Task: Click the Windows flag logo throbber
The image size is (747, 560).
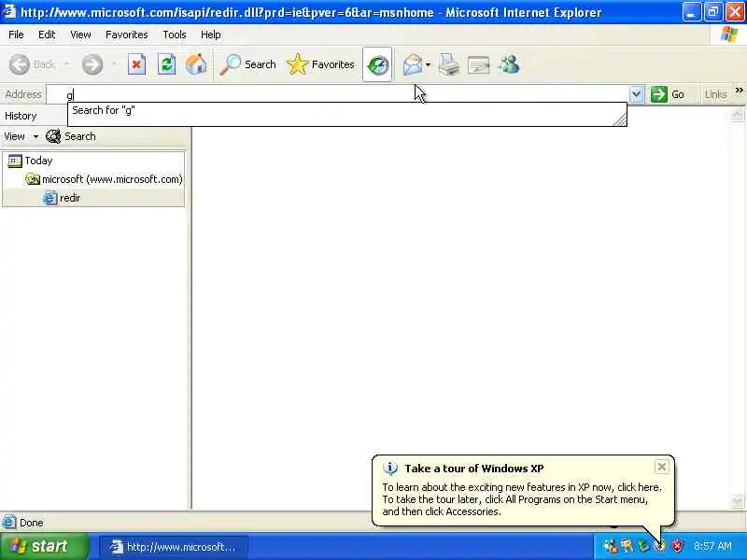Action: [x=729, y=35]
